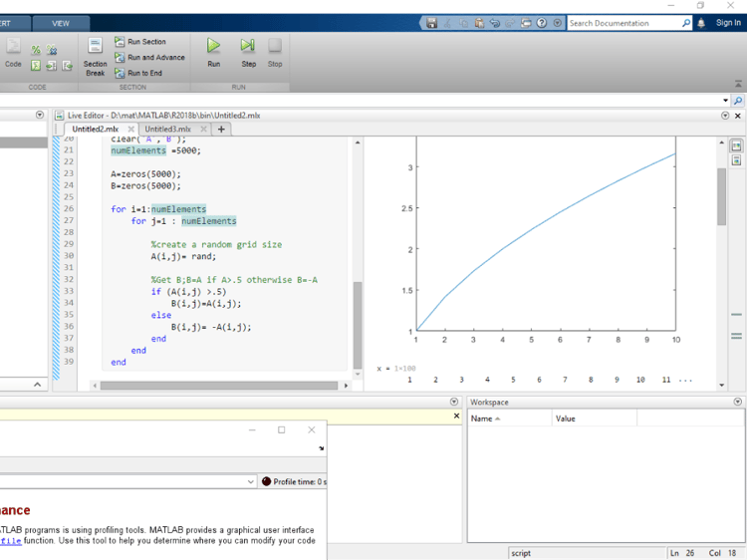Click the 'A(i,j)= rand;' code line

click(183, 256)
